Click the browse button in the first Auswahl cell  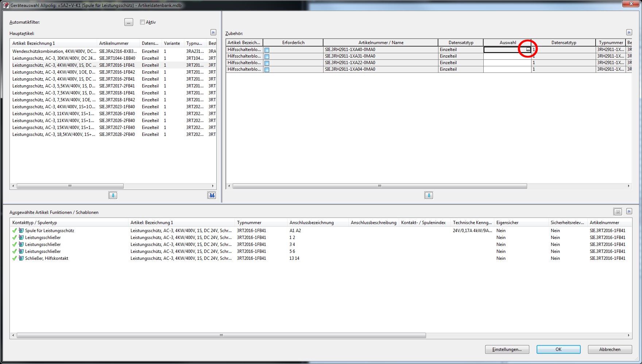[x=528, y=50]
